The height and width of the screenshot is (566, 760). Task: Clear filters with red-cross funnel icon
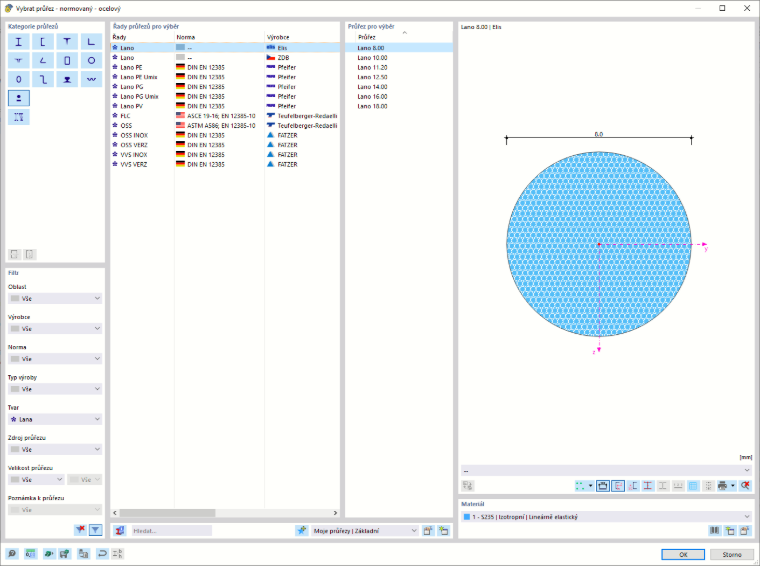tap(80, 530)
